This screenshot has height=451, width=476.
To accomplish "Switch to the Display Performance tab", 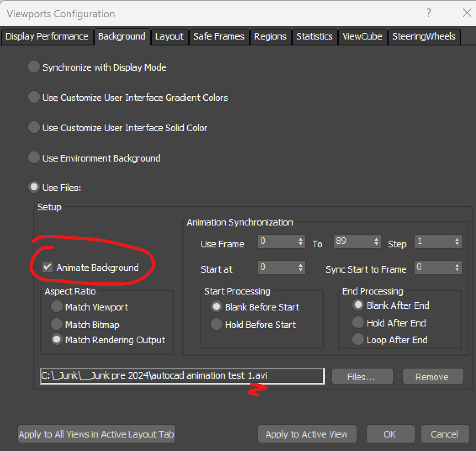I will (x=47, y=37).
